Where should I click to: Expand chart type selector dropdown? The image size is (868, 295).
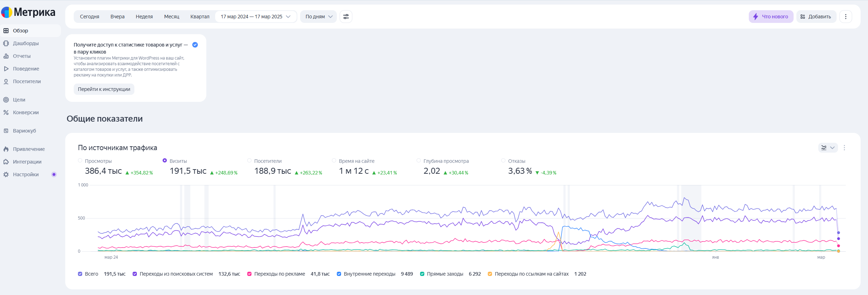tap(827, 148)
